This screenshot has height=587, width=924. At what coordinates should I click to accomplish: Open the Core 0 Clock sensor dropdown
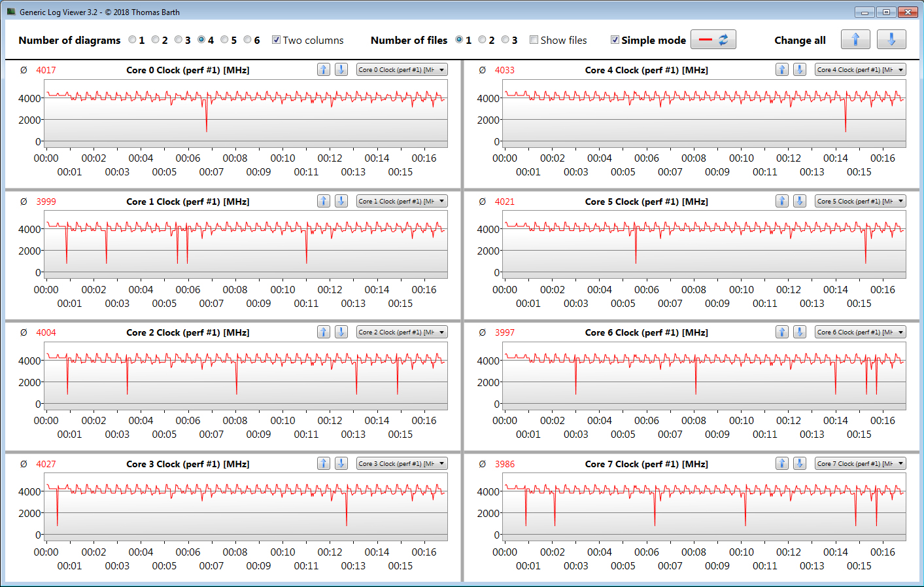tap(402, 70)
